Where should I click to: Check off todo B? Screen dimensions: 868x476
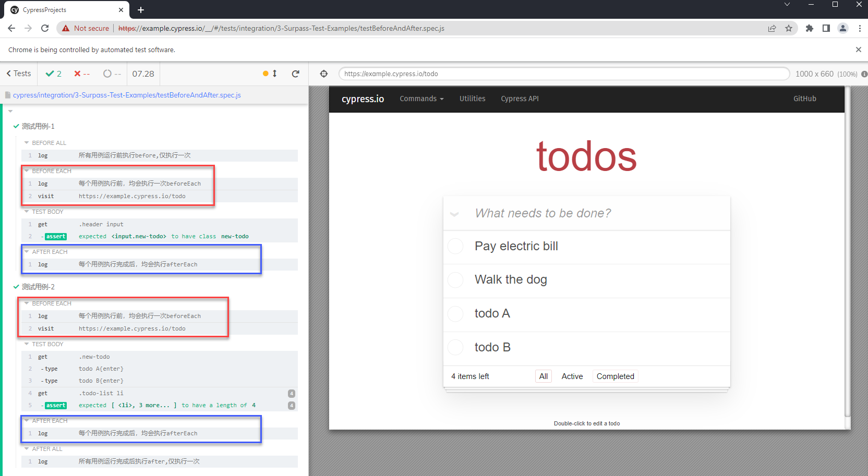point(455,347)
